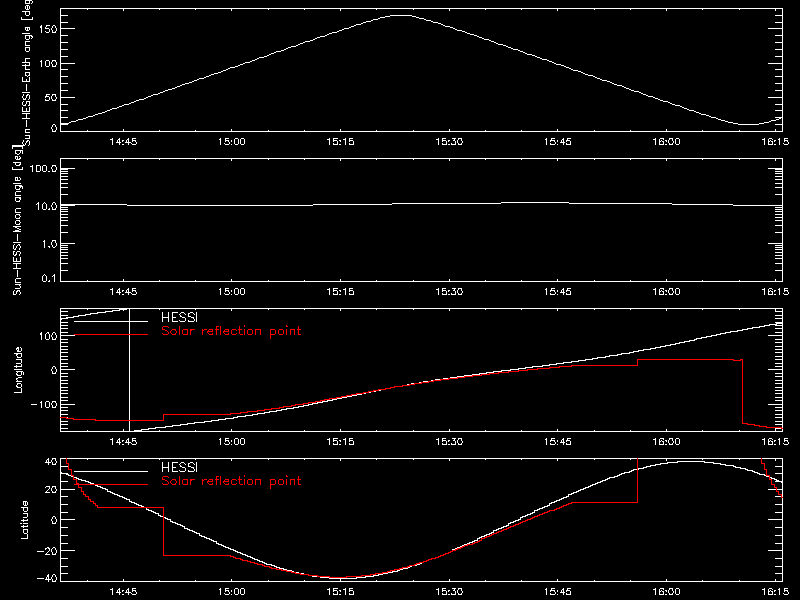Click the 150 tick on Sun-HESSI-Earth axis
Viewport: 800px width, 600px height.
[x=47, y=29]
